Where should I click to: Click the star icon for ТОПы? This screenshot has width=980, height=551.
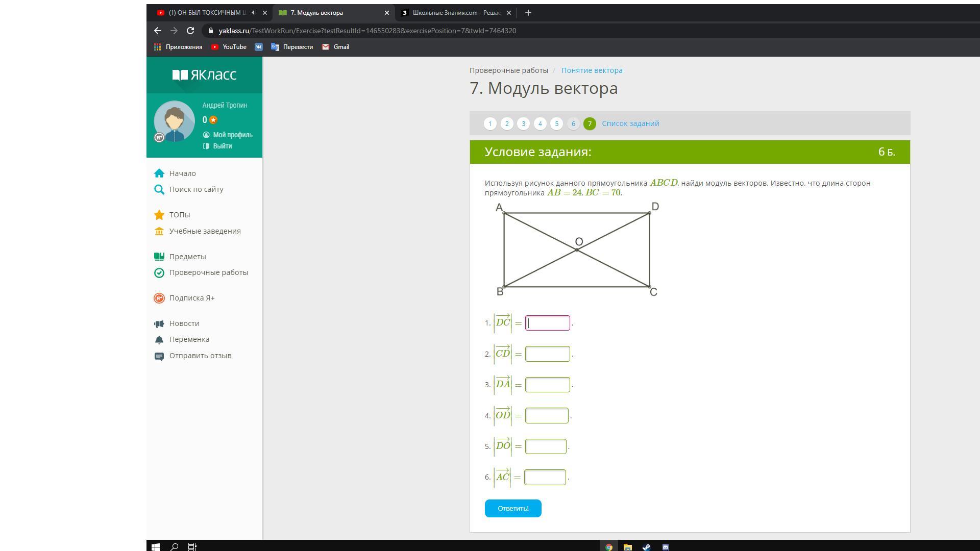tap(159, 215)
